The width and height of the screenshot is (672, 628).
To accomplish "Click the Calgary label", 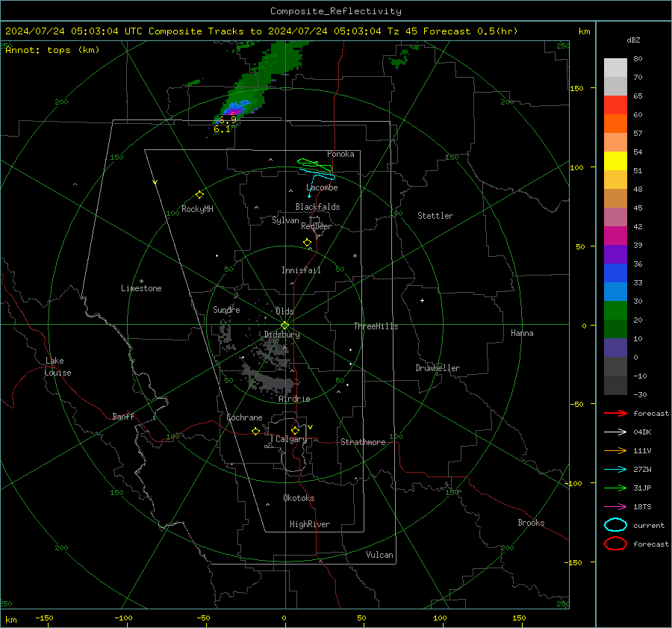I will pos(291,439).
